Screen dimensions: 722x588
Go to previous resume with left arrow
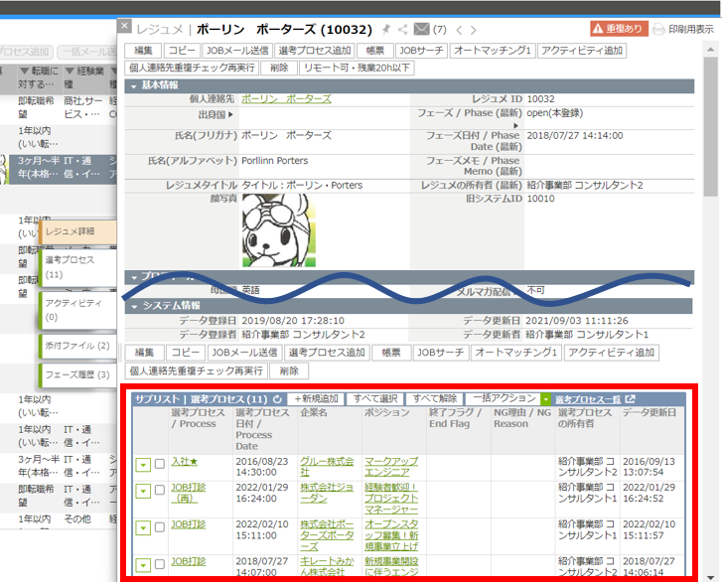pyautogui.click(x=458, y=30)
